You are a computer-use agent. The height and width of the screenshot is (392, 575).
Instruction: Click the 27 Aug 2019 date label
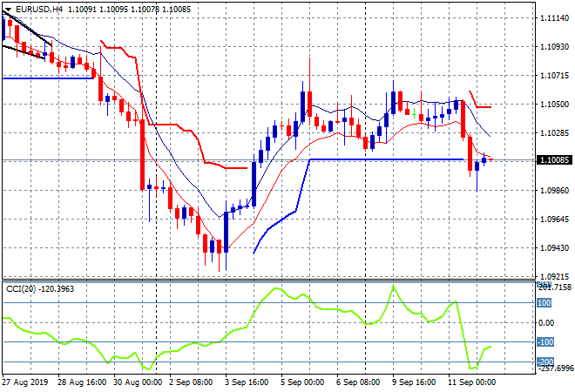pyautogui.click(x=25, y=382)
